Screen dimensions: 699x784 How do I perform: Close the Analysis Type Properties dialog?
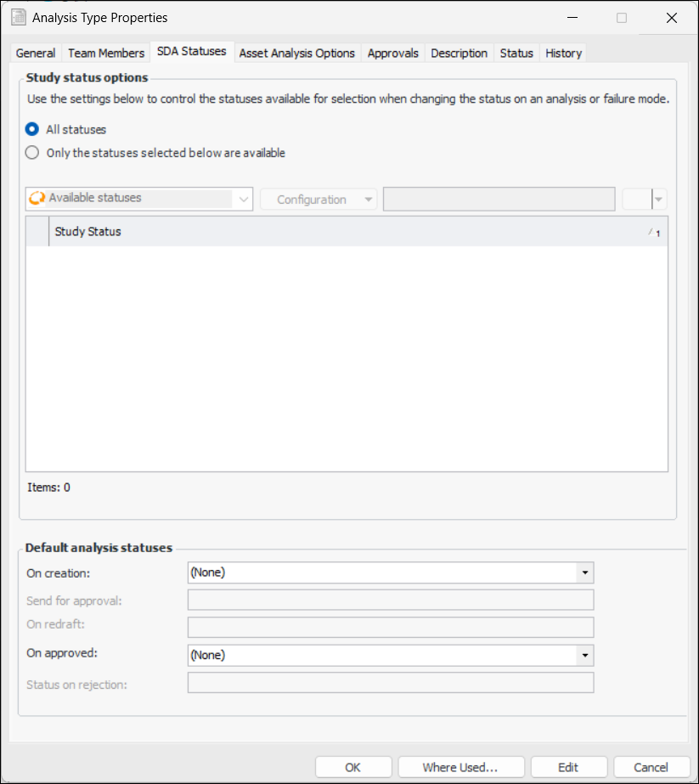click(672, 18)
